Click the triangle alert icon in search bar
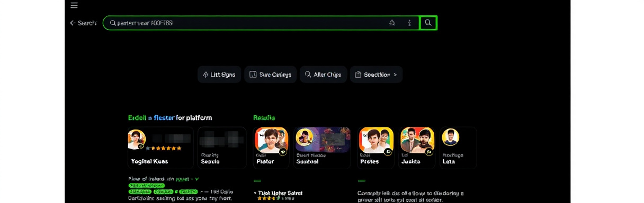Viewport: 644px width, 203px height. click(392, 23)
